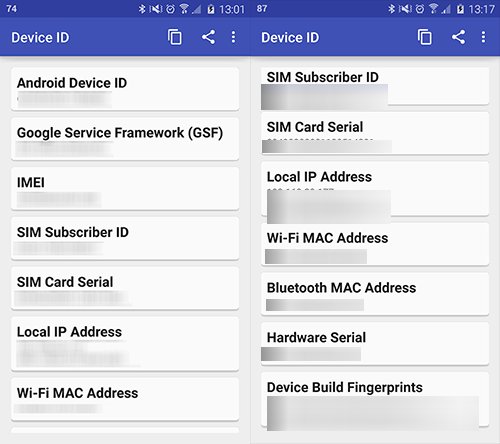Open the Device Build Fingerprints card

tap(375, 400)
